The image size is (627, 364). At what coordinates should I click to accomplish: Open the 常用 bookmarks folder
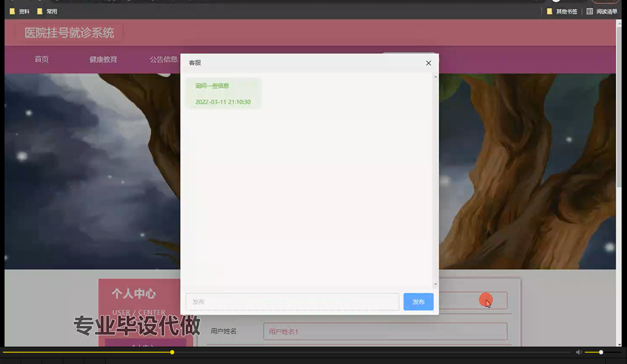pyautogui.click(x=51, y=11)
